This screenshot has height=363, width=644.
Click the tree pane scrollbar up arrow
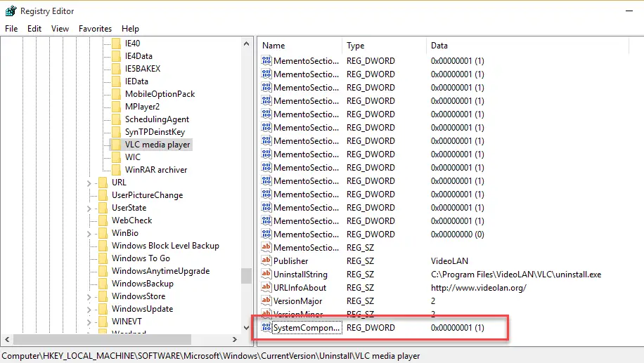tap(246, 44)
